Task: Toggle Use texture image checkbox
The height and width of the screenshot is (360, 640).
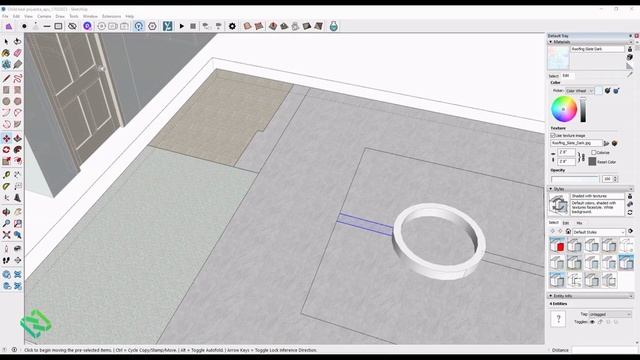Action: coord(553,136)
